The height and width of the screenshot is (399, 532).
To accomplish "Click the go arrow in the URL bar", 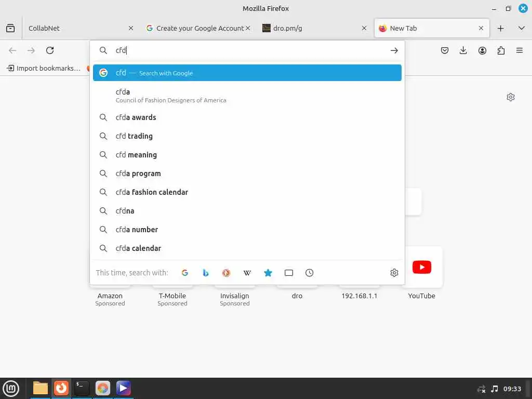I will (394, 50).
